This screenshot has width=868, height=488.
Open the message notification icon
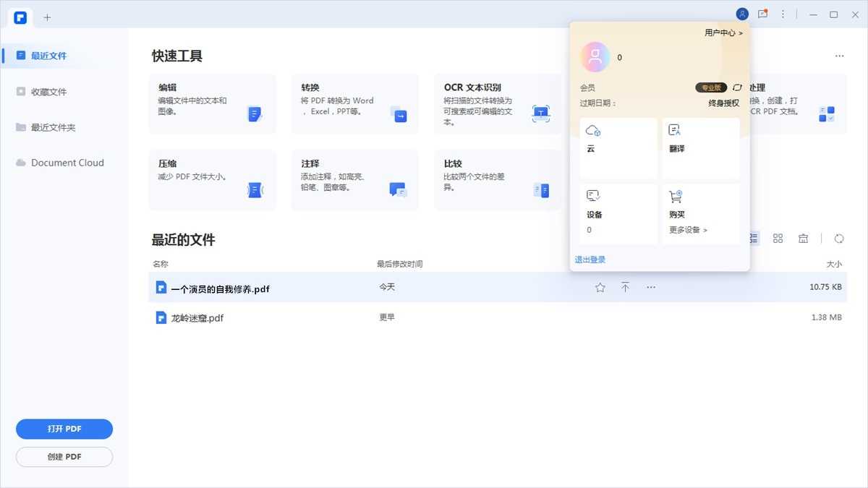point(762,14)
